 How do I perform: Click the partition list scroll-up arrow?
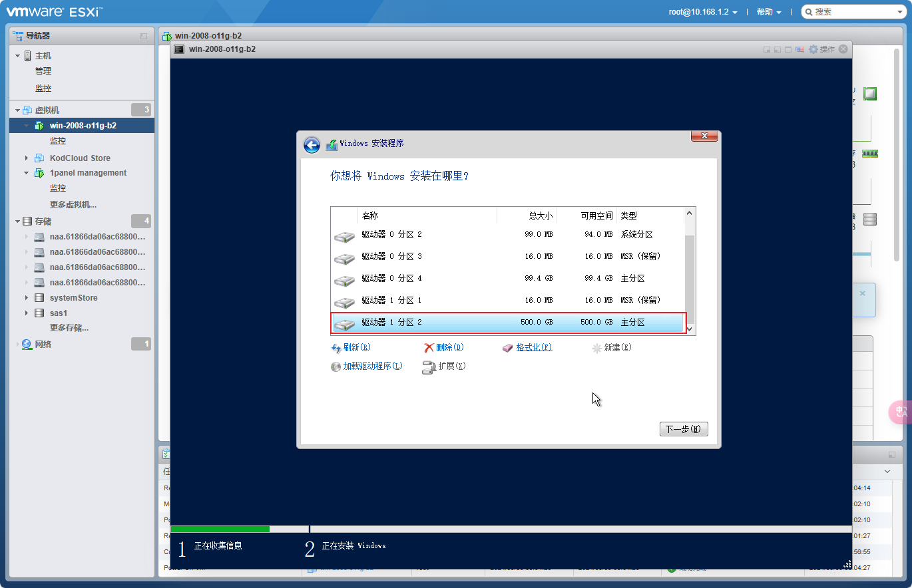[x=690, y=214]
